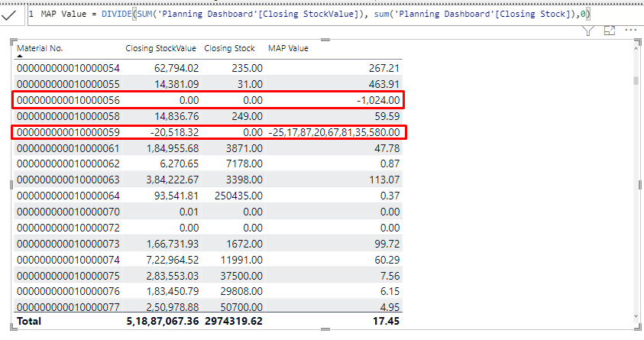Select material 000000000010000063 cell
Screen dimensions: 644x340
point(68,180)
